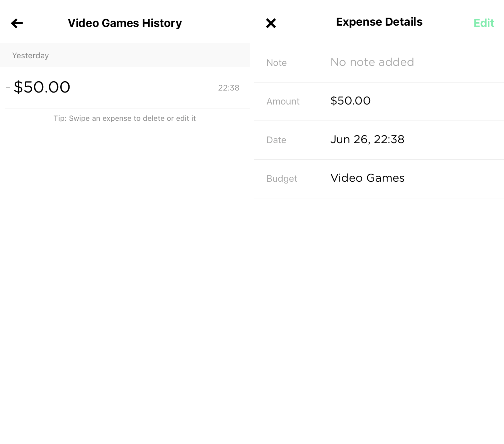Tap the Date field label
This screenshot has height=444, width=504.
coord(276,140)
